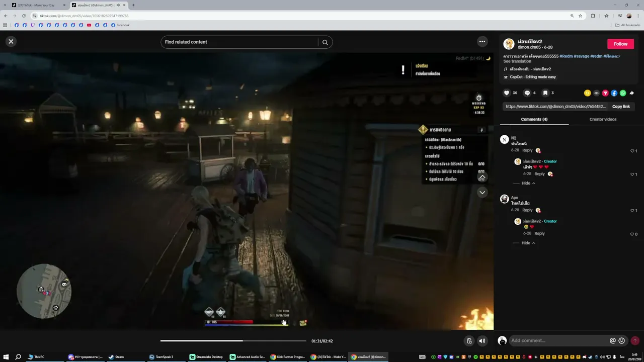Go back to the previous page

pos(6,16)
